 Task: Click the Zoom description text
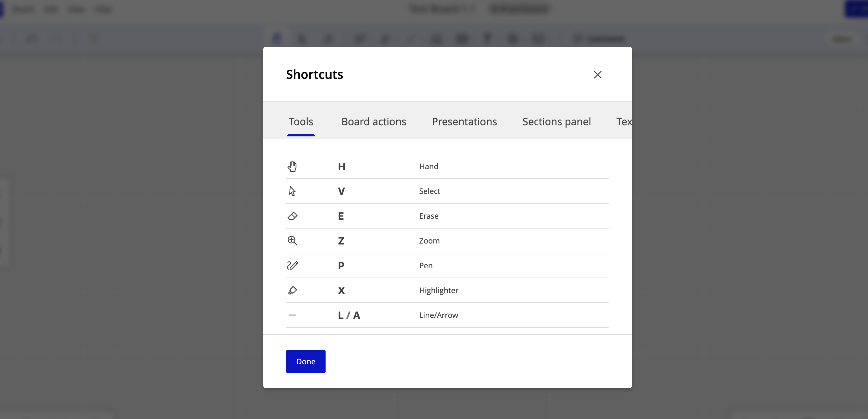point(429,240)
